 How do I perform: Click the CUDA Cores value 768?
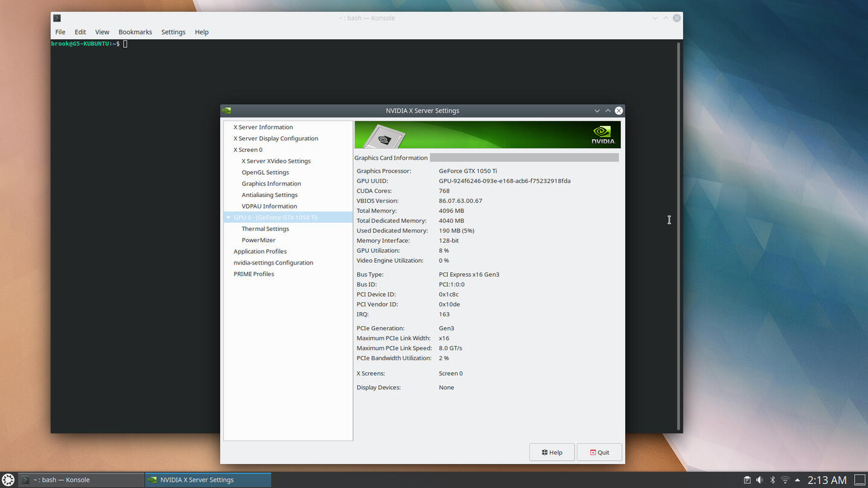(444, 191)
